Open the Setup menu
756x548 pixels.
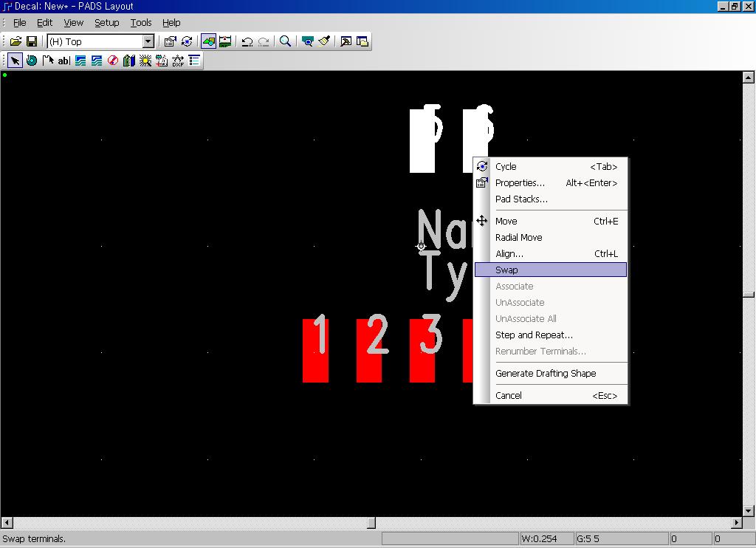(x=106, y=23)
